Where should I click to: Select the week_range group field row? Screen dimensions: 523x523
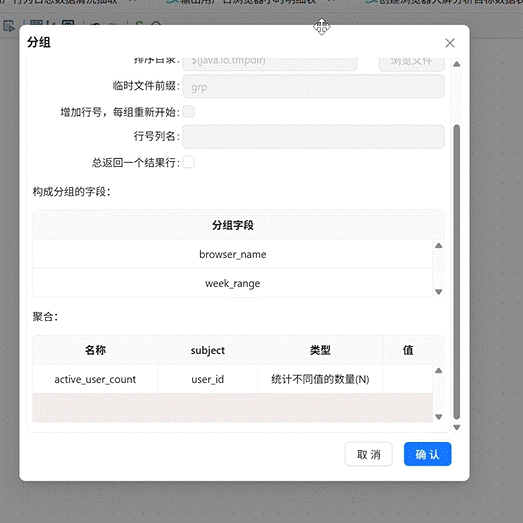click(232, 283)
